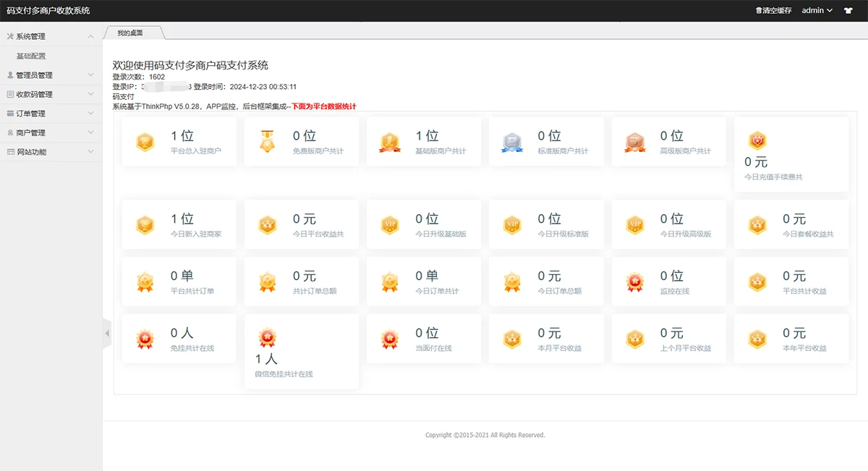Viewport: 868px width, 471px height.
Task: Click the 高级版商户共计 badge icon
Action: coord(635,142)
